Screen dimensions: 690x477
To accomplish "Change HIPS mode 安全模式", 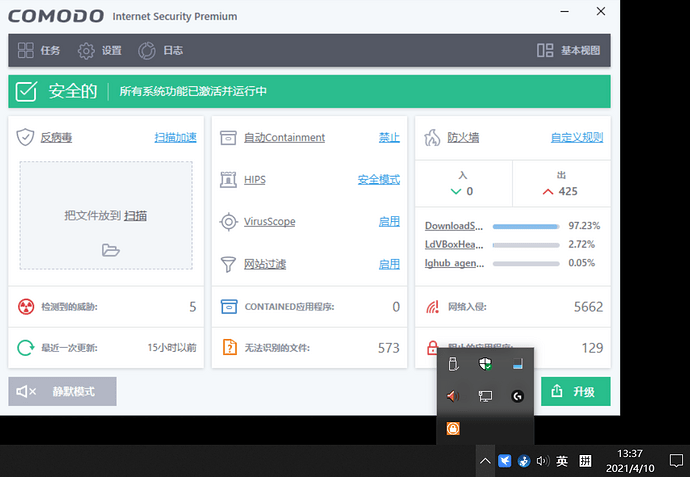I will click(x=379, y=180).
